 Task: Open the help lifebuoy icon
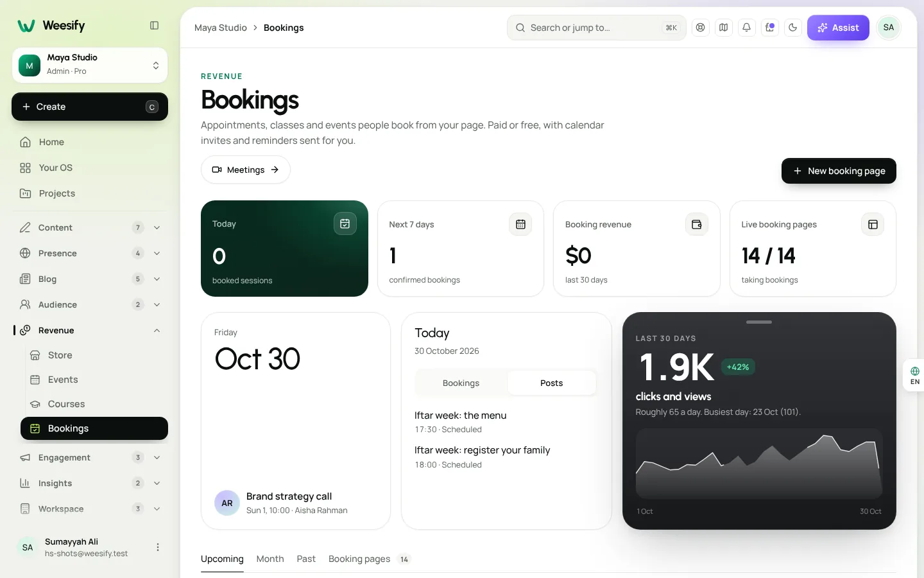pos(701,28)
